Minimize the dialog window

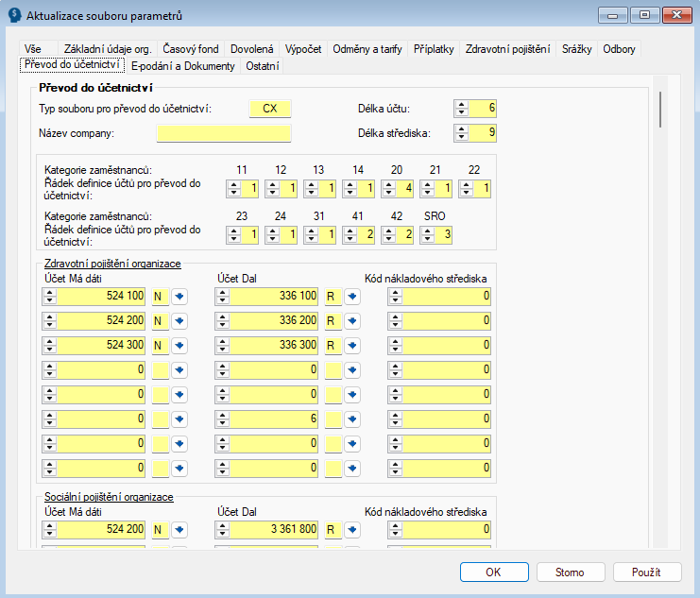pyautogui.click(x=613, y=15)
